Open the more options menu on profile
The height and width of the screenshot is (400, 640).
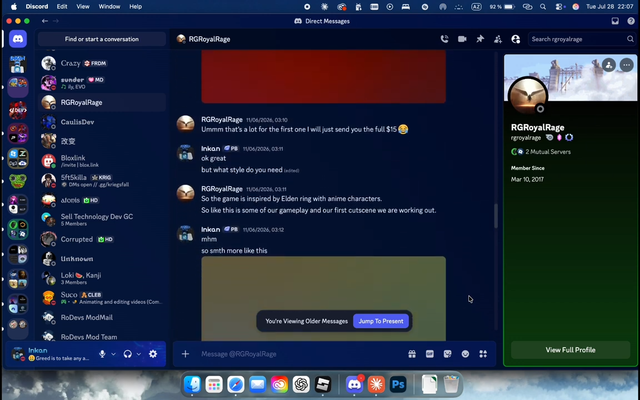(x=627, y=64)
